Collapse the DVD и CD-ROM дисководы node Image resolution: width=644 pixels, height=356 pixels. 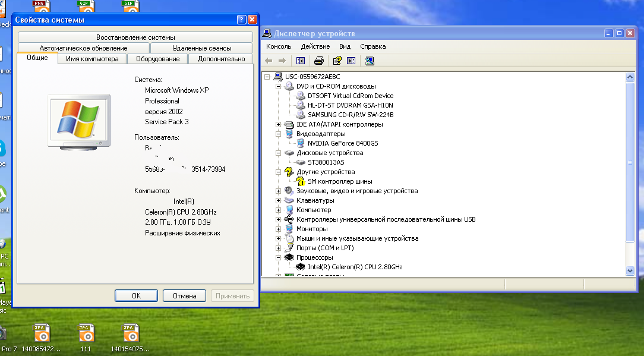click(x=278, y=86)
